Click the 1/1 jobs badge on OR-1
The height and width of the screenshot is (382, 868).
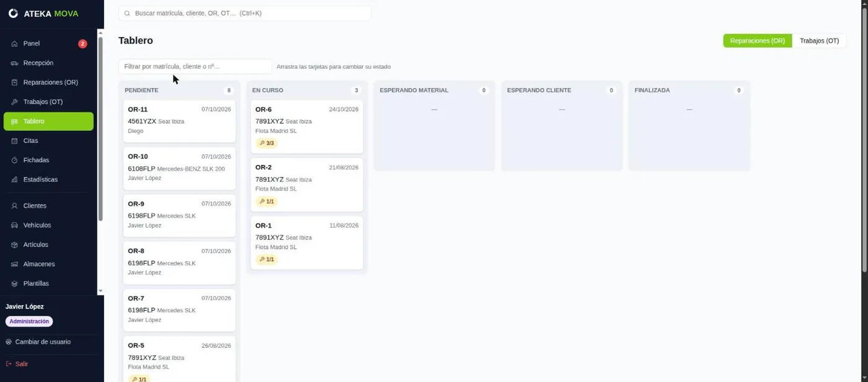267,259
